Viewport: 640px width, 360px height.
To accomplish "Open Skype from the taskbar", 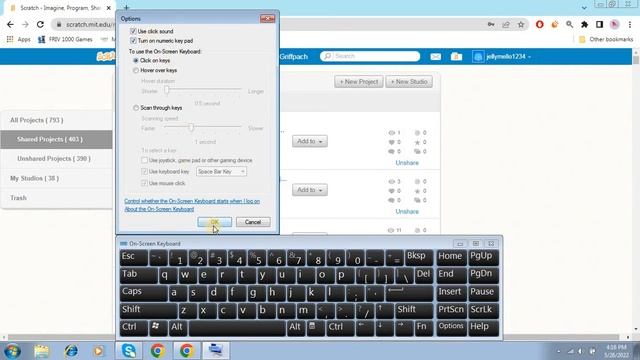I will coord(129,351).
